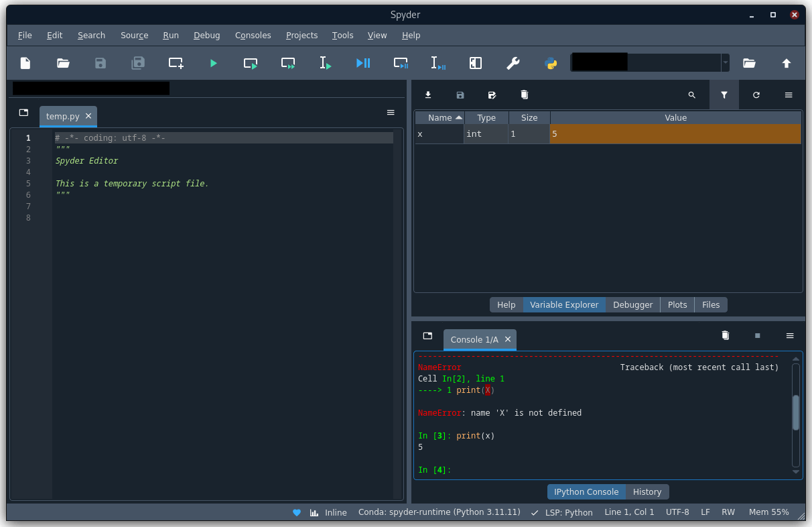Save data as icon in Variable Explorer
This screenshot has height=527, width=812.
pos(492,95)
